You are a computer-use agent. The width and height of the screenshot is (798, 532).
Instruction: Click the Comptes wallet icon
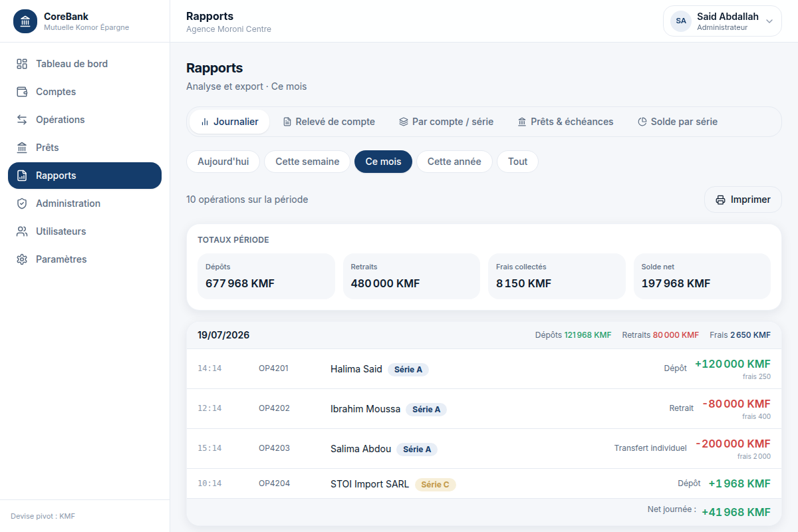22,92
